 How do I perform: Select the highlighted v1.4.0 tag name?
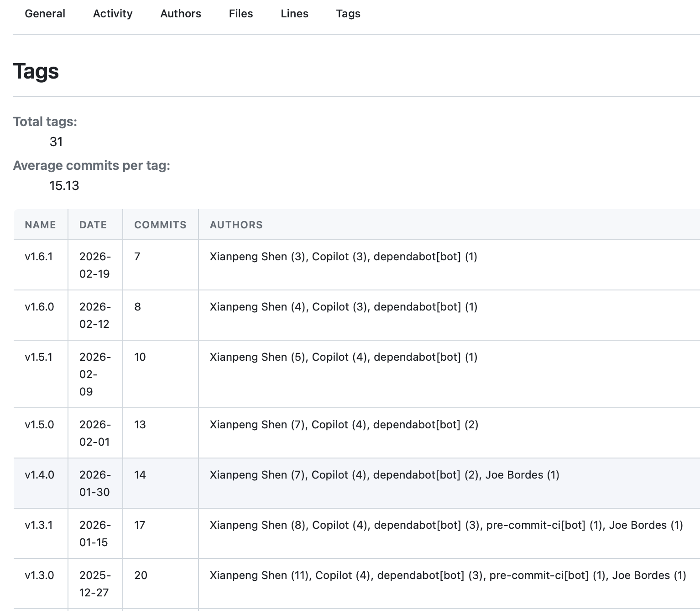(x=39, y=475)
